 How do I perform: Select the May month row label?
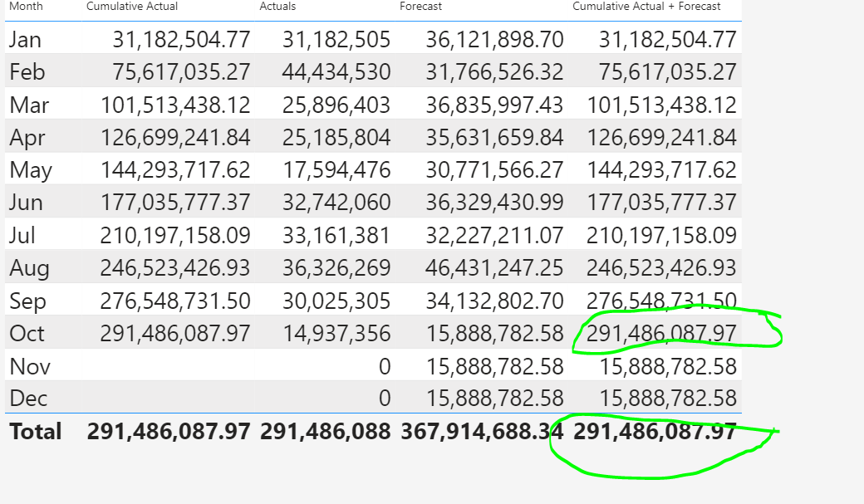point(31,170)
